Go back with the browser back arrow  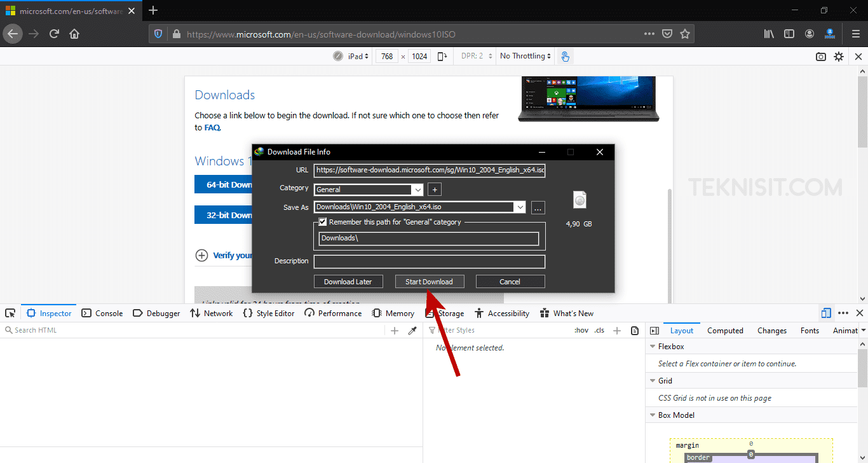pyautogui.click(x=13, y=34)
